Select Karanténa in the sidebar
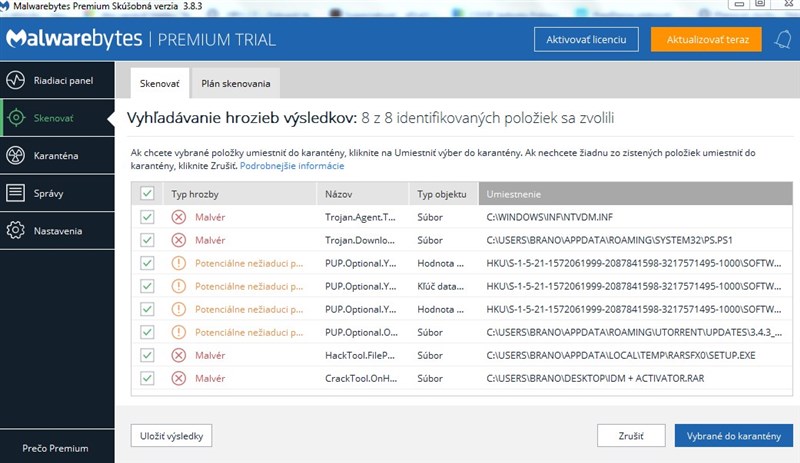The image size is (800, 463). point(57,156)
